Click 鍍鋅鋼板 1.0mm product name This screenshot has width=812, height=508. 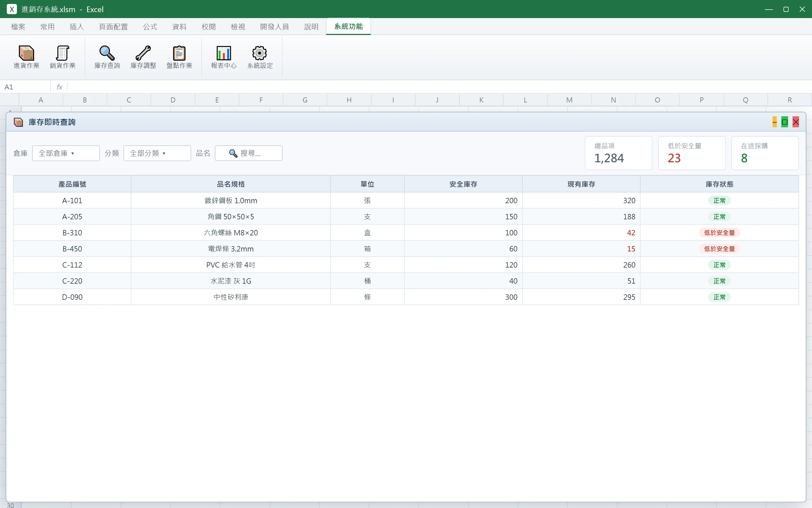click(x=231, y=201)
